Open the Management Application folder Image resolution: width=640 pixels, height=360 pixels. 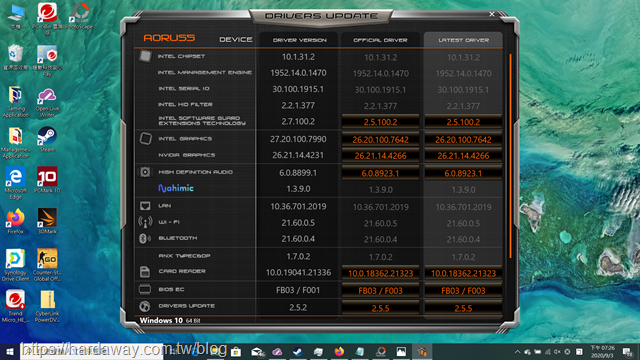16,142
